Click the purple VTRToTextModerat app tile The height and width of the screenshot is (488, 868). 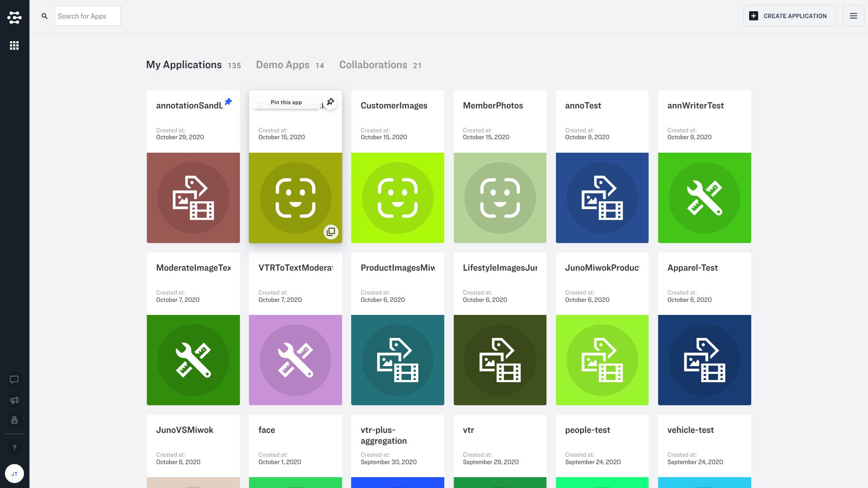[295, 360]
